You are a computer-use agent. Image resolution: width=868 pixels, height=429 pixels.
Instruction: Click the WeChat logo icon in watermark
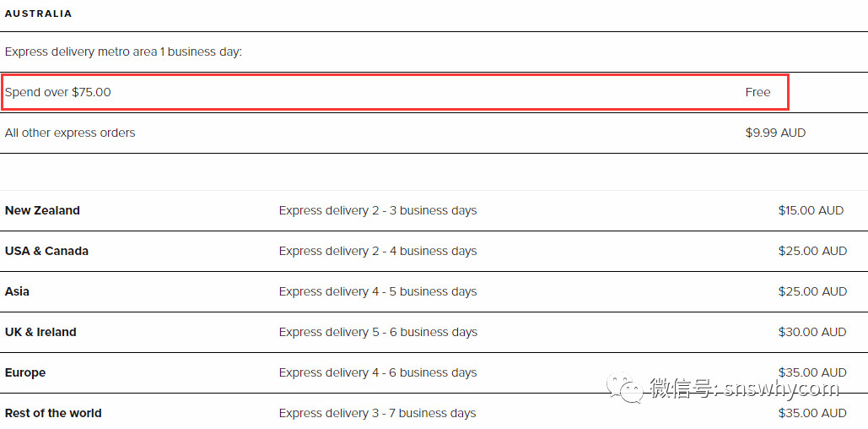628,389
